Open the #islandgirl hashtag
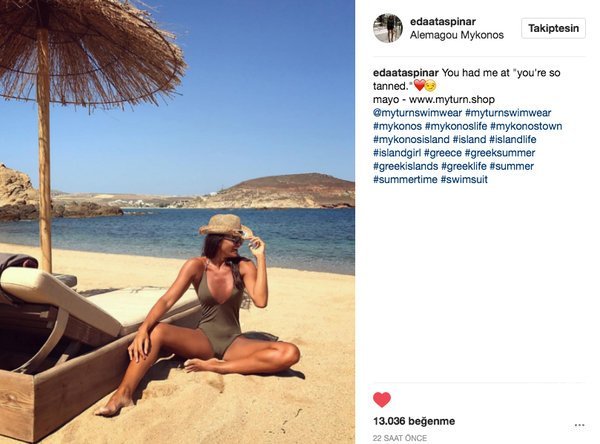 (x=397, y=153)
